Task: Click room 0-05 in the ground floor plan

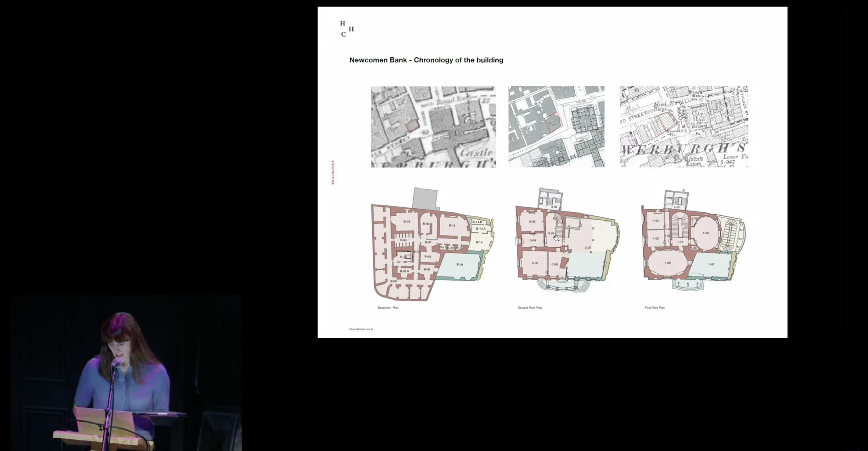Action: tap(534, 263)
